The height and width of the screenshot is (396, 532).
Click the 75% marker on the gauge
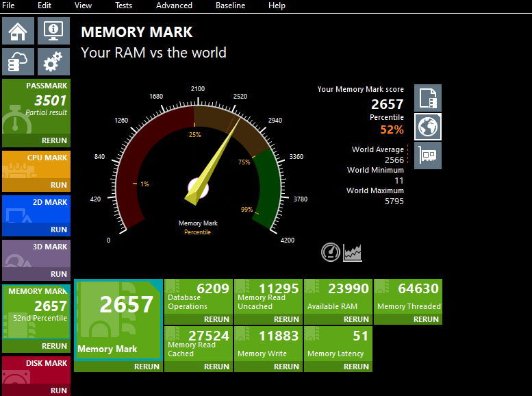tap(244, 162)
